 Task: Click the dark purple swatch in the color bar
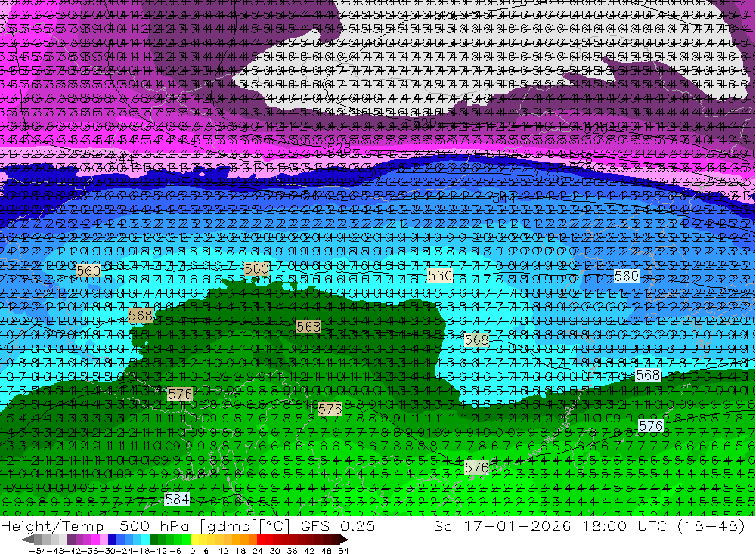71,539
